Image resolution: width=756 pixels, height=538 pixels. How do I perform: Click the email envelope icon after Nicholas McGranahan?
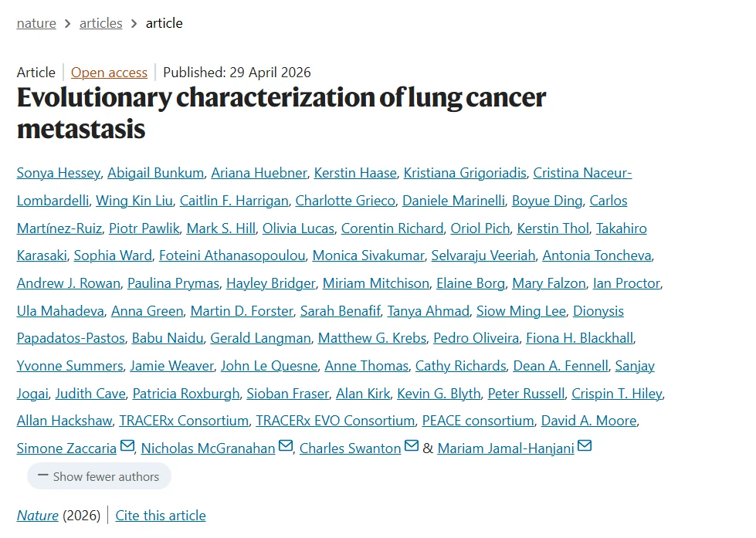coord(286,446)
